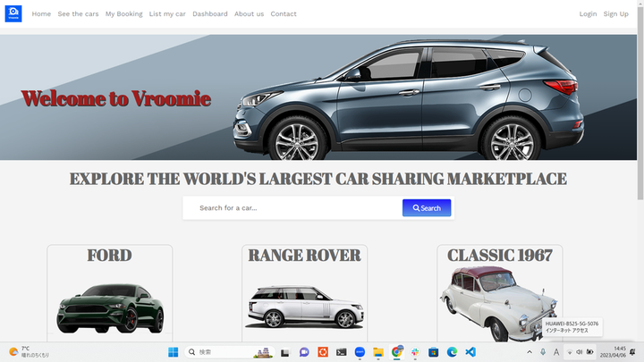Viewport: 644px width, 362px height.
Task: Open the clock and date panel
Action: point(613,352)
